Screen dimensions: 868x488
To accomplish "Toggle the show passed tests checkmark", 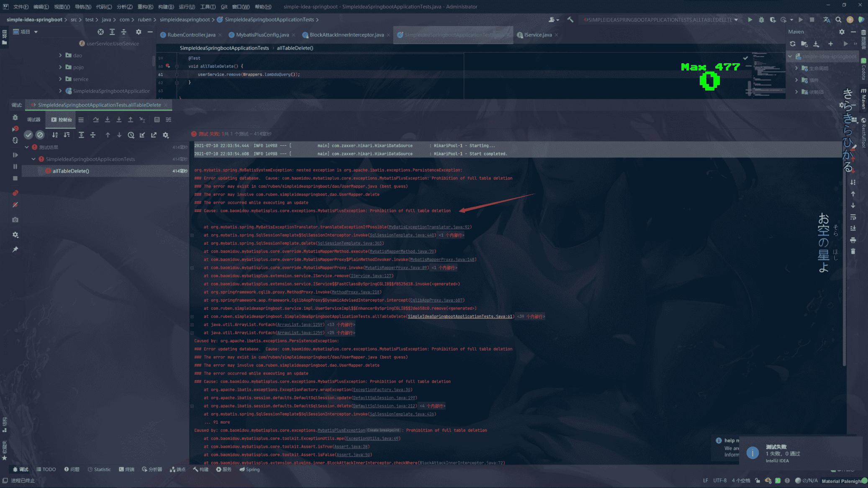I will coord(28,135).
